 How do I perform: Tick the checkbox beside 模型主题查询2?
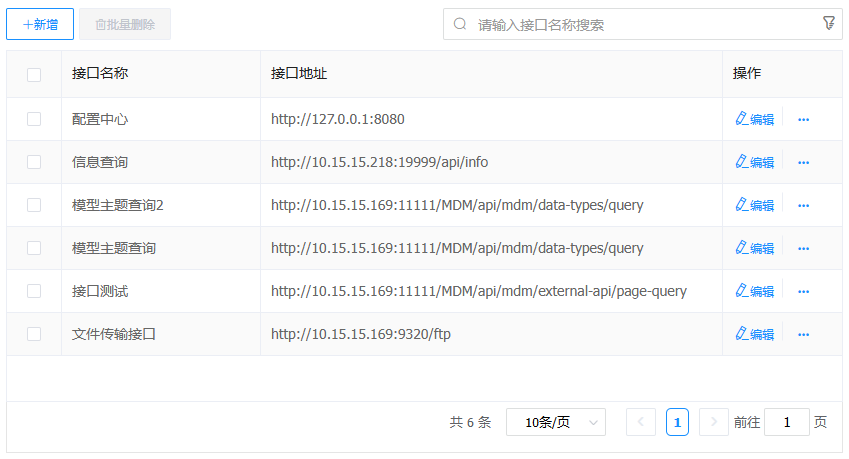pyautogui.click(x=34, y=205)
